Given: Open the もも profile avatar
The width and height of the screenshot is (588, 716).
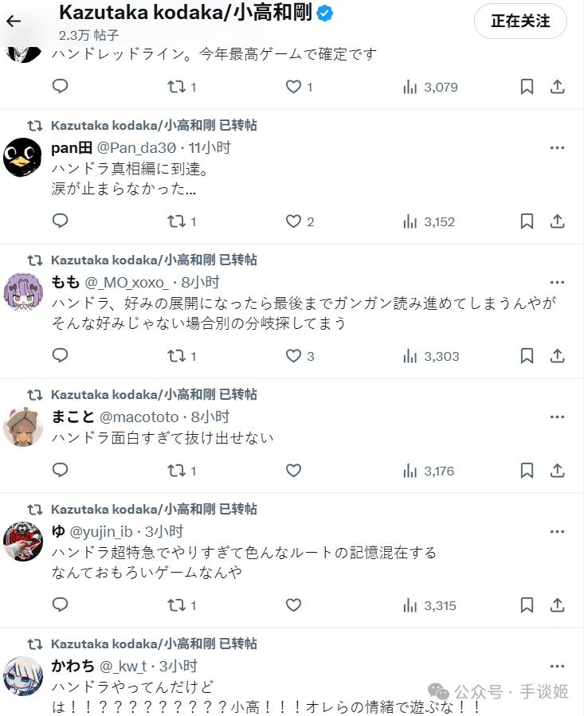Looking at the screenshot, I should pos(23,292).
